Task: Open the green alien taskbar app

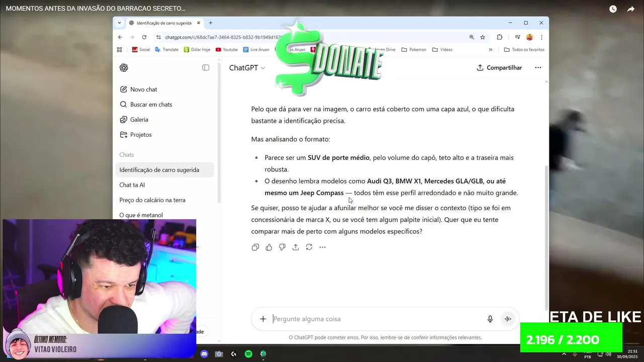Action: coord(263,354)
